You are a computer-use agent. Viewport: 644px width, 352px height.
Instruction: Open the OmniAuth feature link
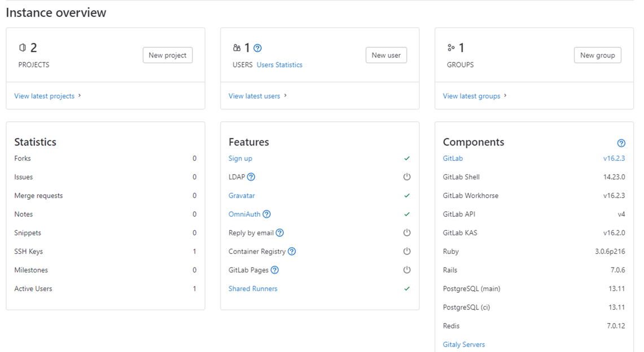tap(244, 214)
